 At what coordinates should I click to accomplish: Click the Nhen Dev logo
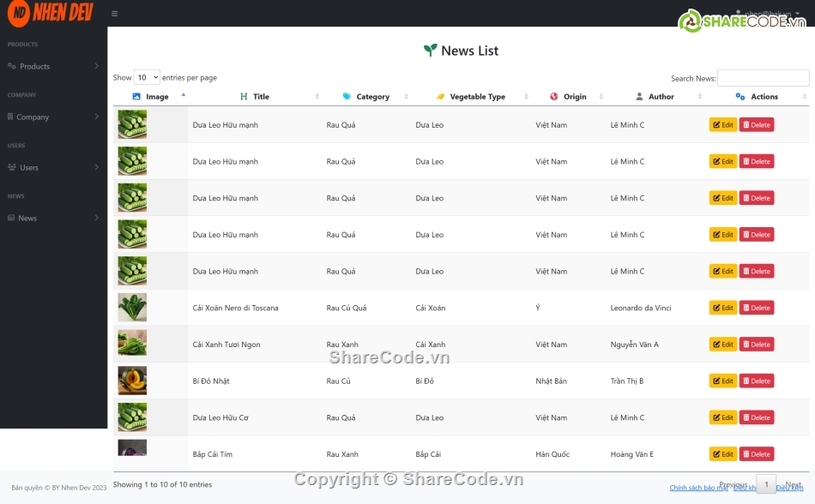(51, 13)
